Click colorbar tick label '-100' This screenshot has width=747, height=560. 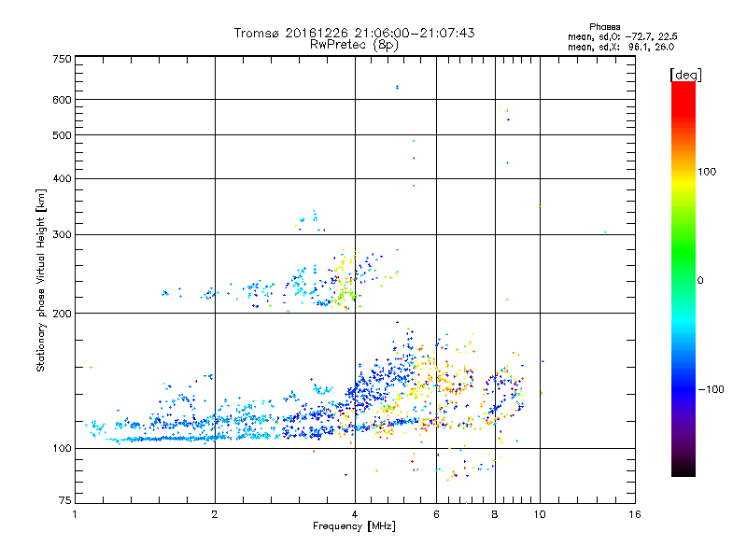click(x=711, y=389)
